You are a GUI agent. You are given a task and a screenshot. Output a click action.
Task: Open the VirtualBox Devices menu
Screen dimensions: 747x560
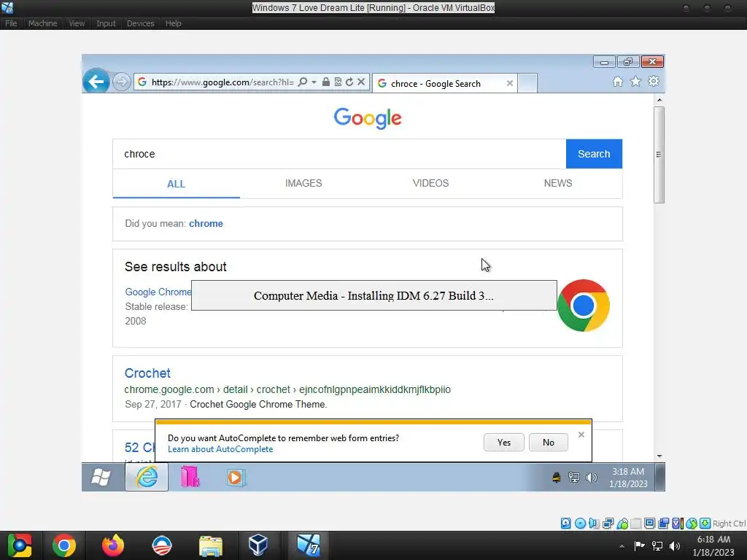[x=141, y=23]
